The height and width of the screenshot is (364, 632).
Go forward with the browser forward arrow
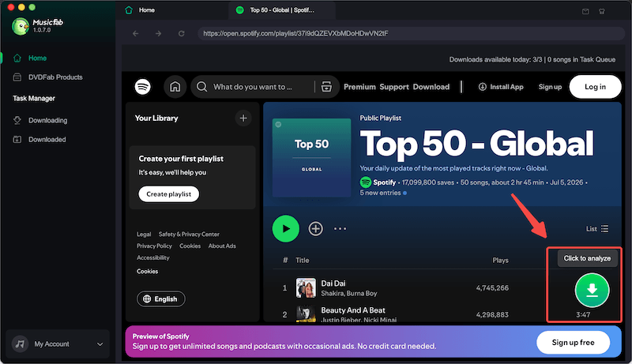tap(159, 33)
